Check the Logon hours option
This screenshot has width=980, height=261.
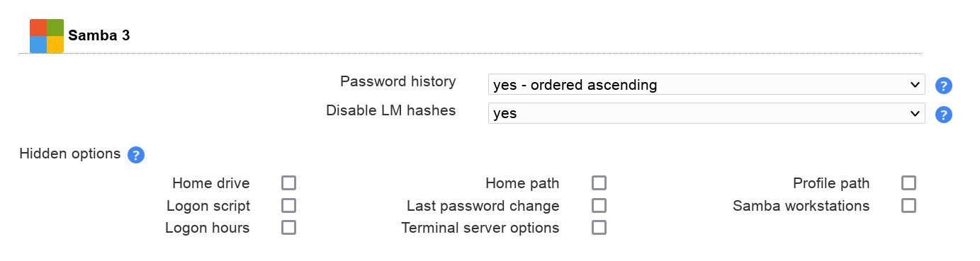coord(288,228)
